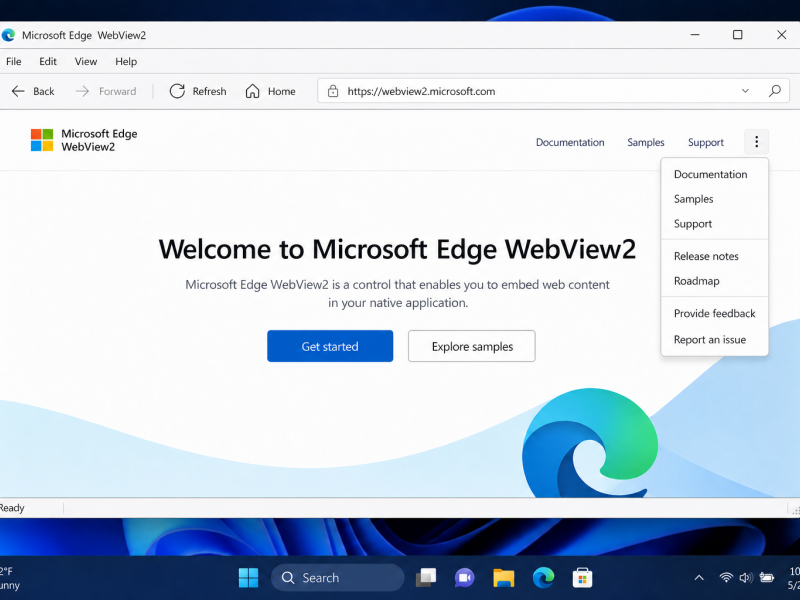Screen dimensions: 800x600
Task: Click the Wi-Fi tray icon
Action: pos(726,578)
